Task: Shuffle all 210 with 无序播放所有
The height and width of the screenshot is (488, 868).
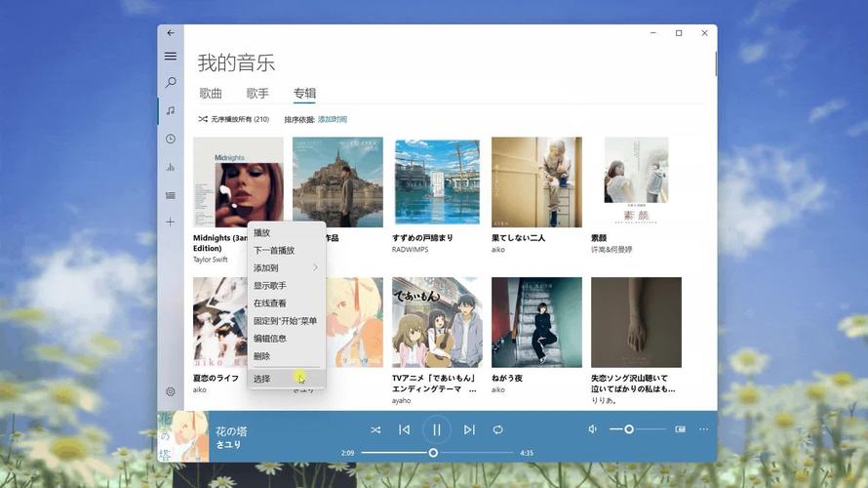Action: [234, 119]
